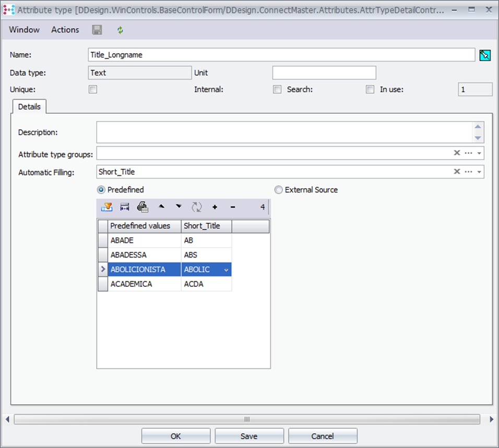This screenshot has width=499, height=448.
Task: Select the ABADESSA cell
Action: click(144, 255)
